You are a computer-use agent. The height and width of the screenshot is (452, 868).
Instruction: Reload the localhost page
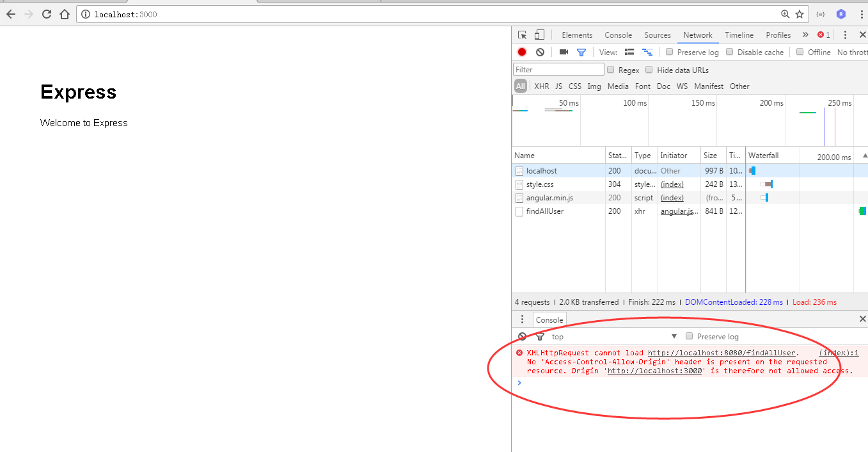click(46, 14)
